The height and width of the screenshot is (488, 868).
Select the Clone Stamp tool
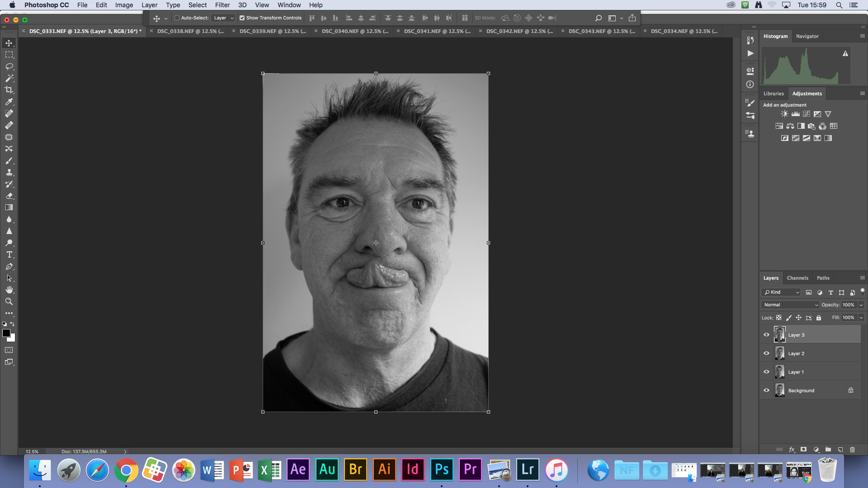9,173
